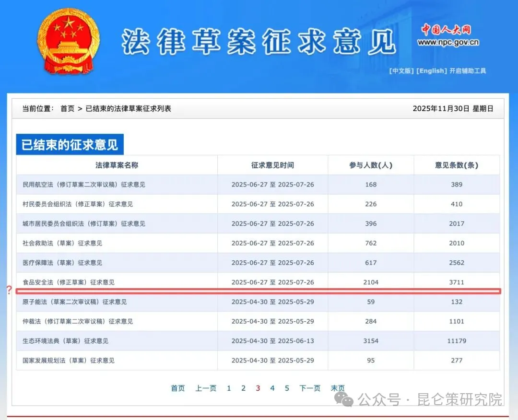Open 城市居民委员会组织法（修订草案）征求意见
The height and width of the screenshot is (420, 518).
[84, 224]
